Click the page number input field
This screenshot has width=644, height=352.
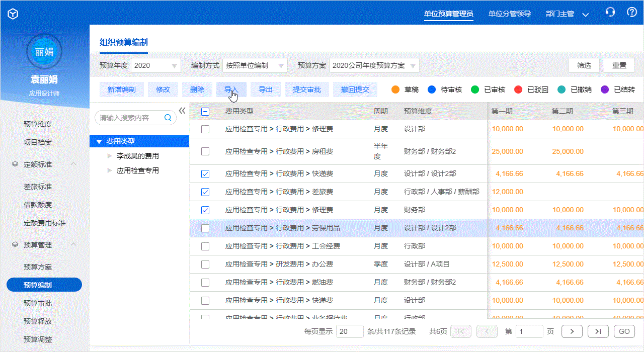[530, 331]
